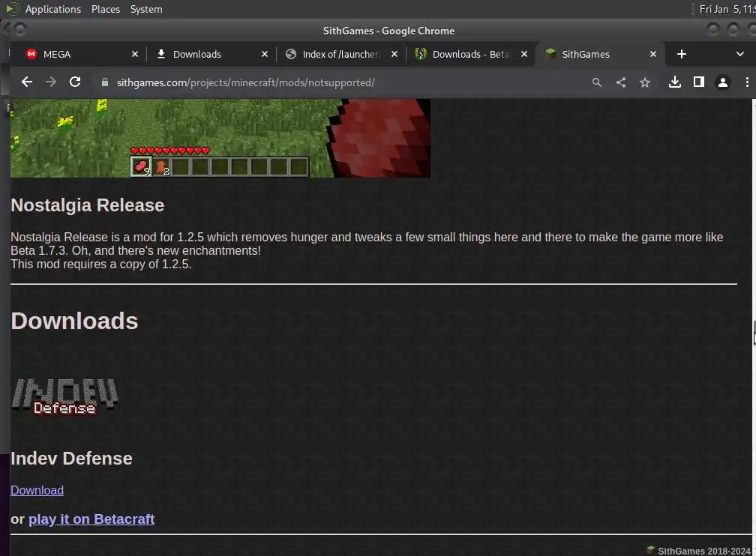View site information via the lock icon

[x=105, y=82]
